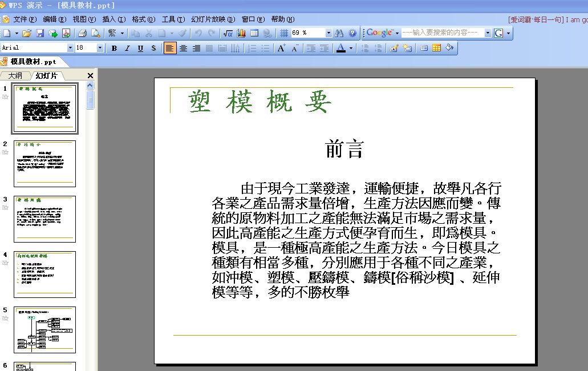Image resolution: width=588 pixels, height=371 pixels.
Task: Toggle grid lines display icon
Action: (284, 33)
